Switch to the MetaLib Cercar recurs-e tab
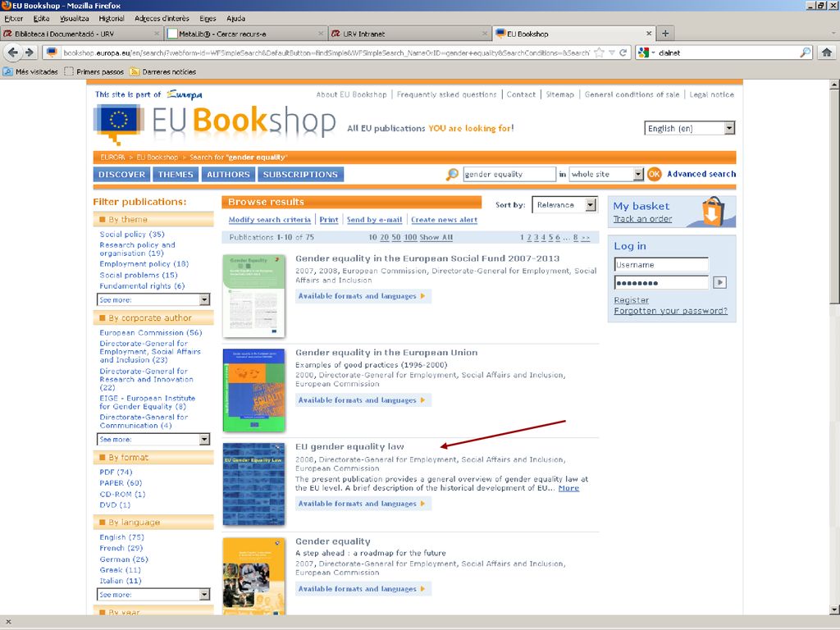The image size is (840, 630). click(246, 33)
